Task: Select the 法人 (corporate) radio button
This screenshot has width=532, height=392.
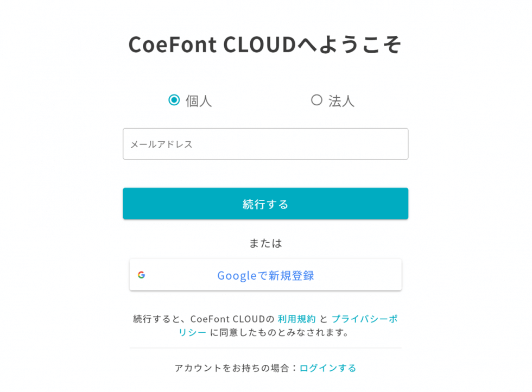Action: [x=317, y=100]
